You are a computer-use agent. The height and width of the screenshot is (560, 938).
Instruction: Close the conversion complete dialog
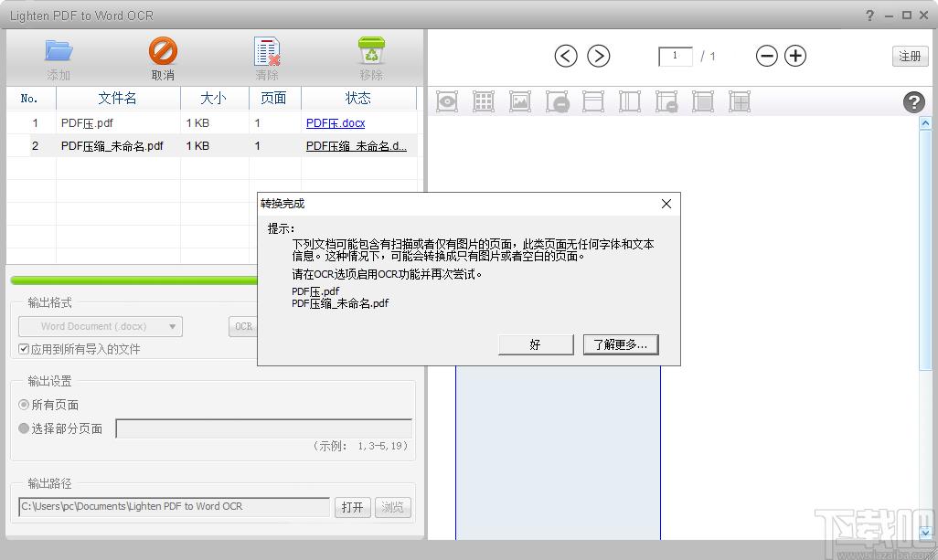coord(666,204)
